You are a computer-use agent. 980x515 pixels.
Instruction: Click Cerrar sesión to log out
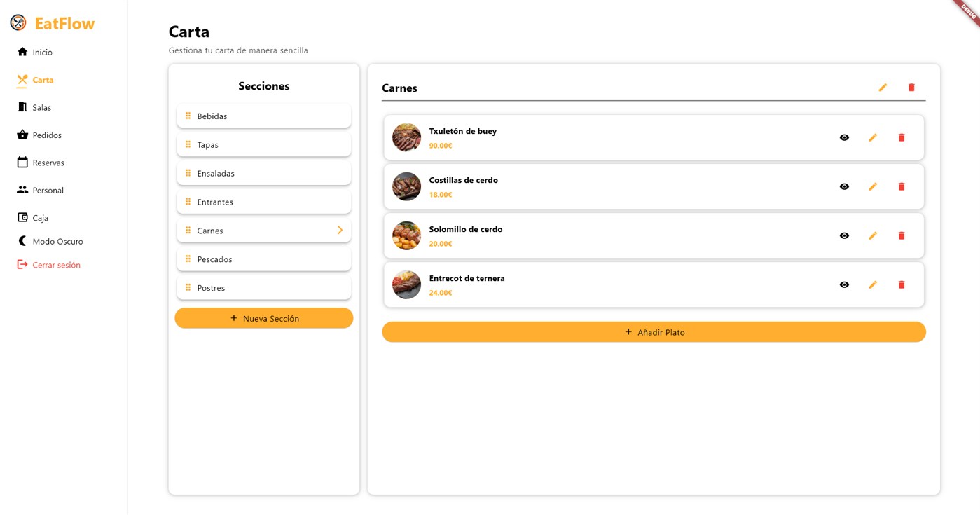click(48, 265)
